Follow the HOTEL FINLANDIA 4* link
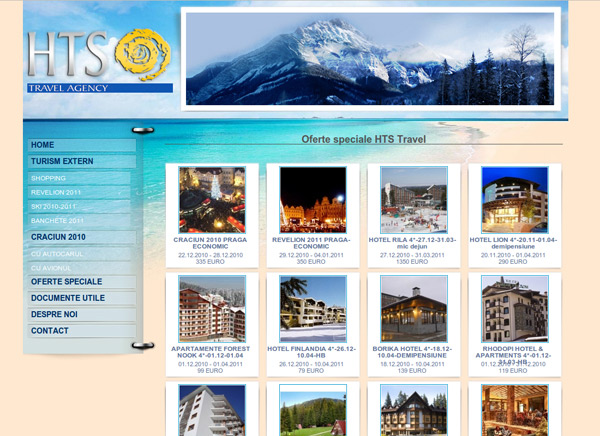The width and height of the screenshot is (600, 436). pos(311,352)
